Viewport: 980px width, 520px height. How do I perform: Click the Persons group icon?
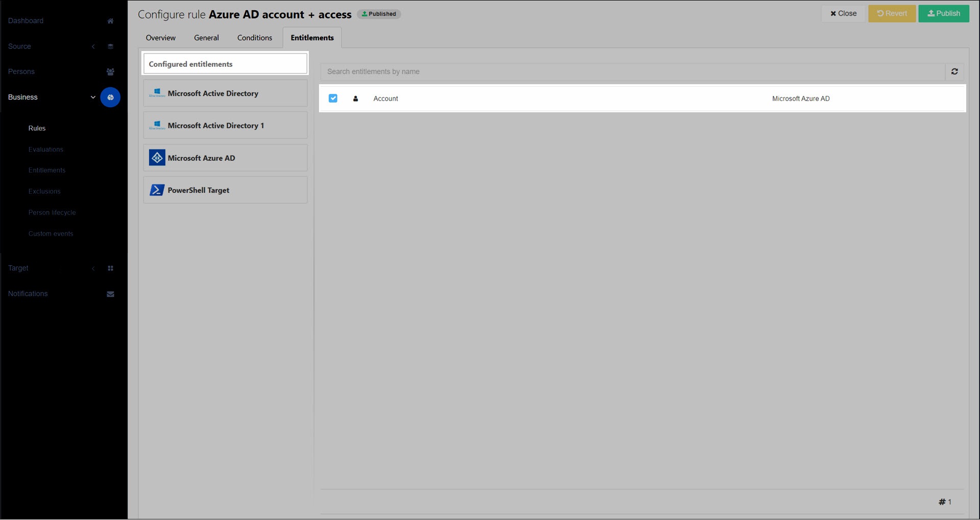coord(110,72)
